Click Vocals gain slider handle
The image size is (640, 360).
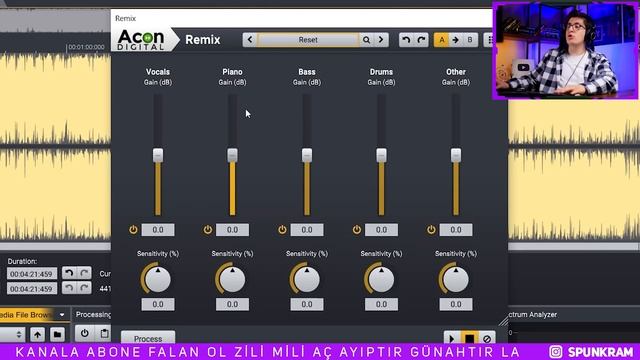[158, 155]
